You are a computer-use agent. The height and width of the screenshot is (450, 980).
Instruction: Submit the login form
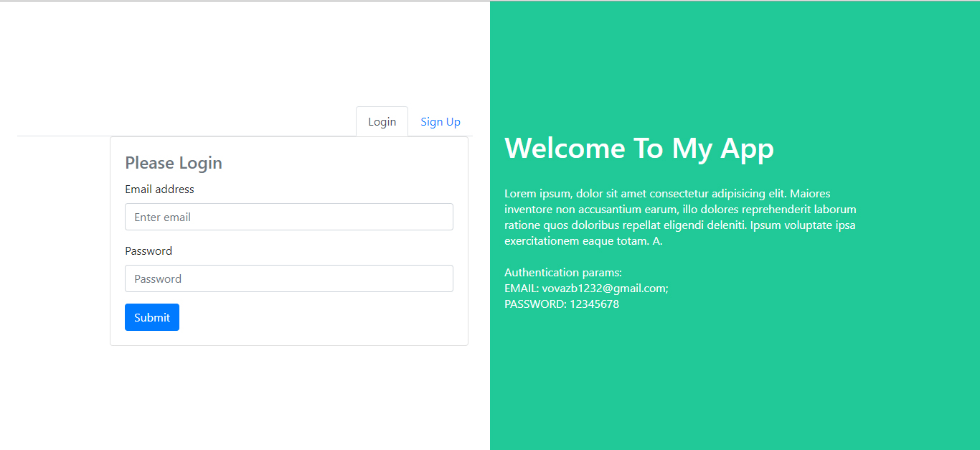click(152, 317)
